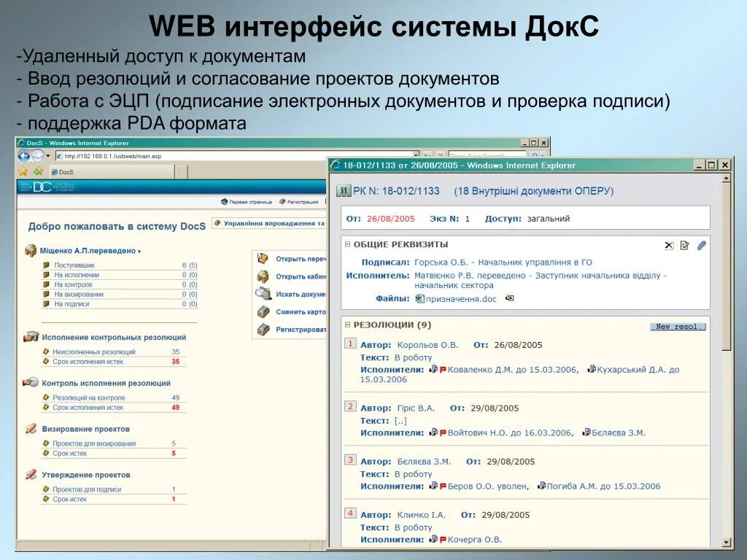
Task: Open address bar dropdown arrow in DocS window
Action: point(416,155)
